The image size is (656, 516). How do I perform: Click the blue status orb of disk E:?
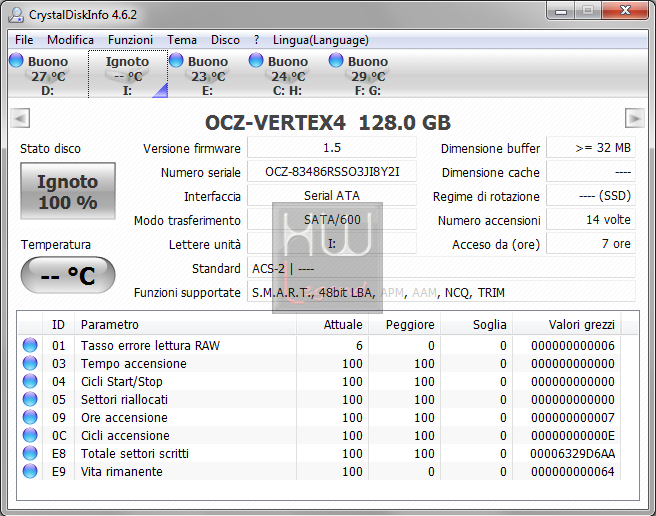point(176,60)
